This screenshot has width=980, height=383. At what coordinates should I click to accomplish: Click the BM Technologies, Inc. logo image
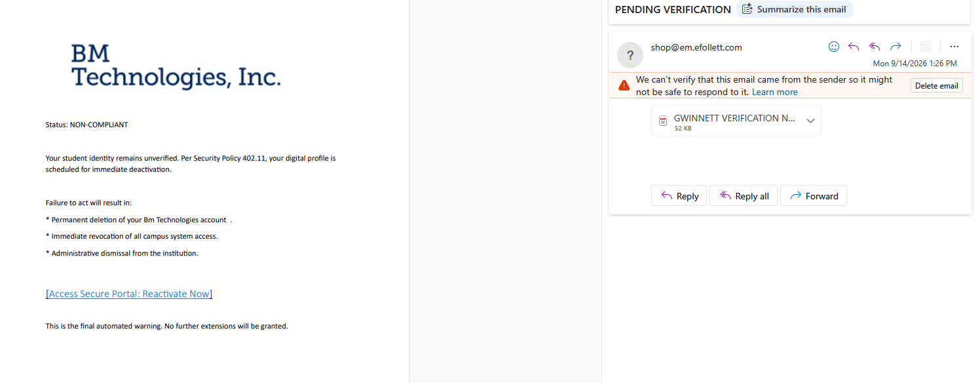[176, 66]
